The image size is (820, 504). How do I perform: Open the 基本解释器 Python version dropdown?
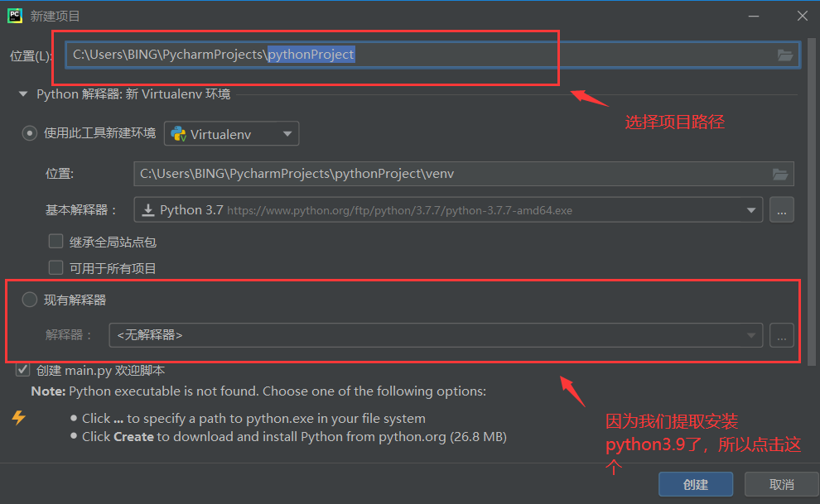751,209
